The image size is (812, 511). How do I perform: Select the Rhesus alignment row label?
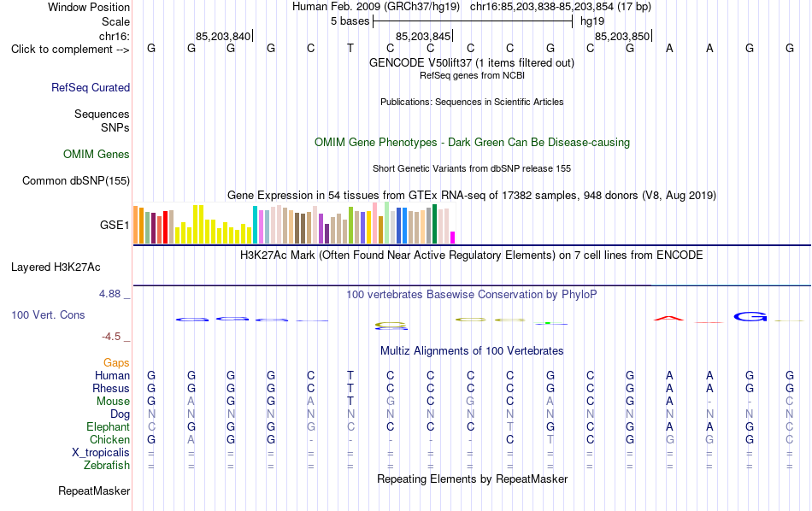(x=111, y=388)
